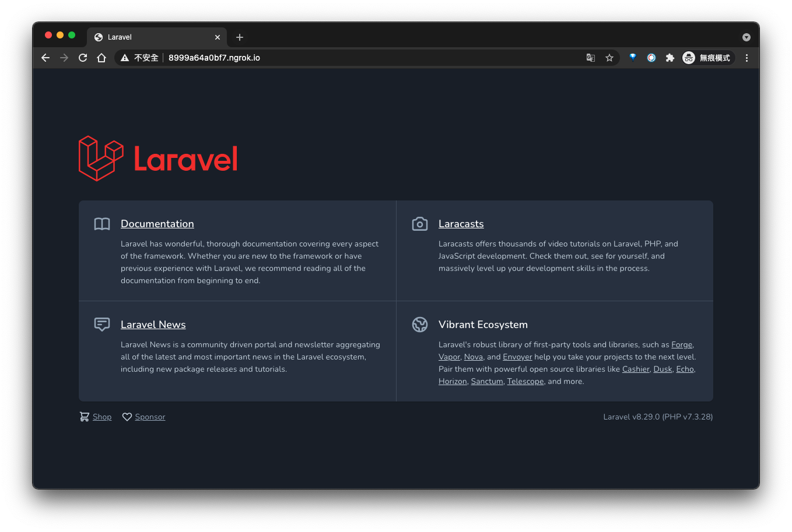Open the extensions puzzle-piece menu
Image resolution: width=792 pixels, height=532 pixels.
click(x=670, y=58)
